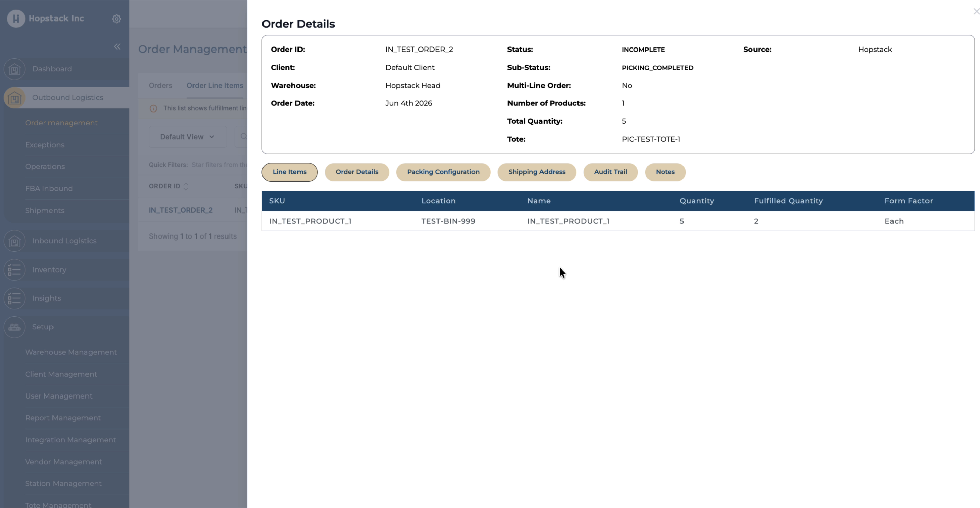Click the info icon beside fulfillment notice
Image resolution: width=980 pixels, height=508 pixels.
(x=153, y=108)
